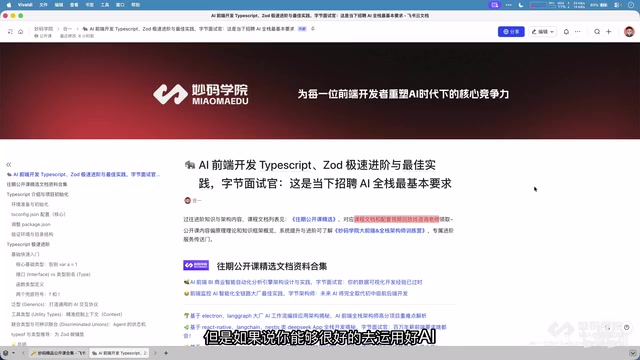This screenshot has width=640, height=360.
Task: Open the more options ellipsis in document toolbar
Action: coord(578,31)
